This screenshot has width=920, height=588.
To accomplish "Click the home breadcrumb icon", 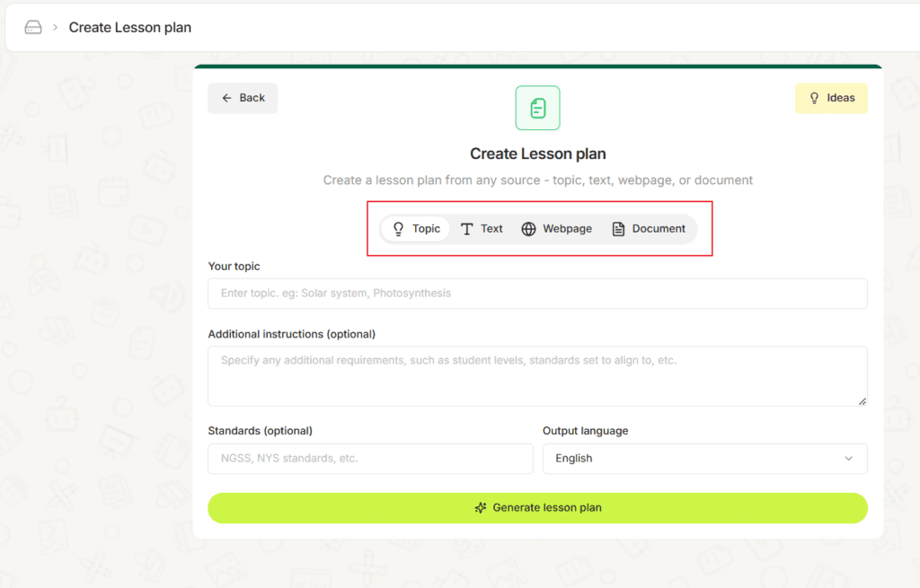I will click(33, 27).
